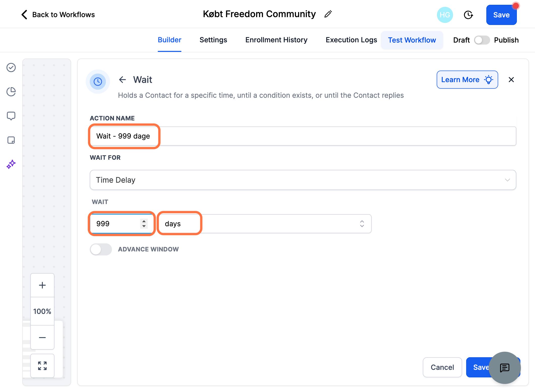Viewport: 535px width, 392px height.
Task: Zoom in the canvas with plus
Action: coord(42,285)
